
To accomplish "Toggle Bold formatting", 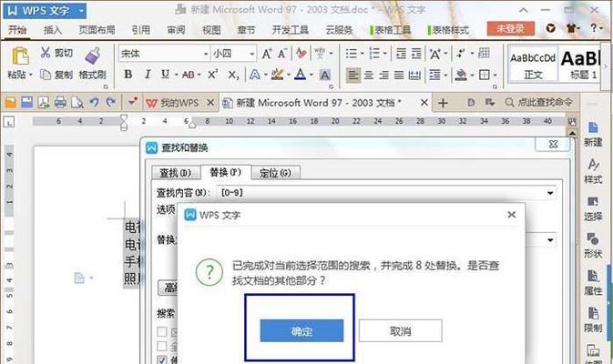I will [128, 74].
